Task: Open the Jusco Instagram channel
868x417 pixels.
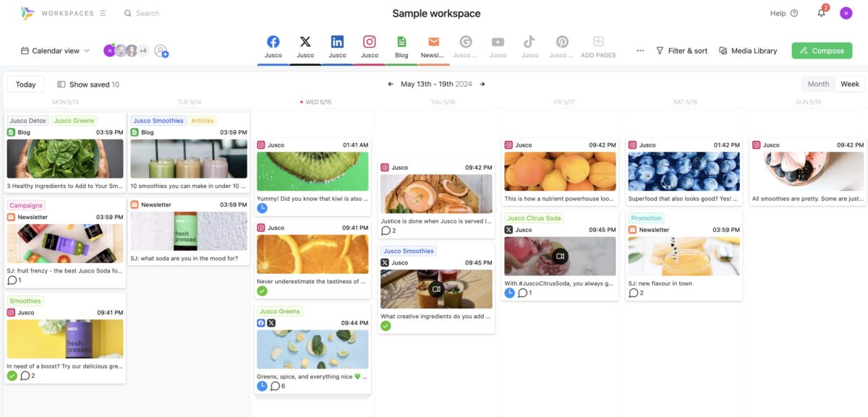Action: pyautogui.click(x=369, y=43)
